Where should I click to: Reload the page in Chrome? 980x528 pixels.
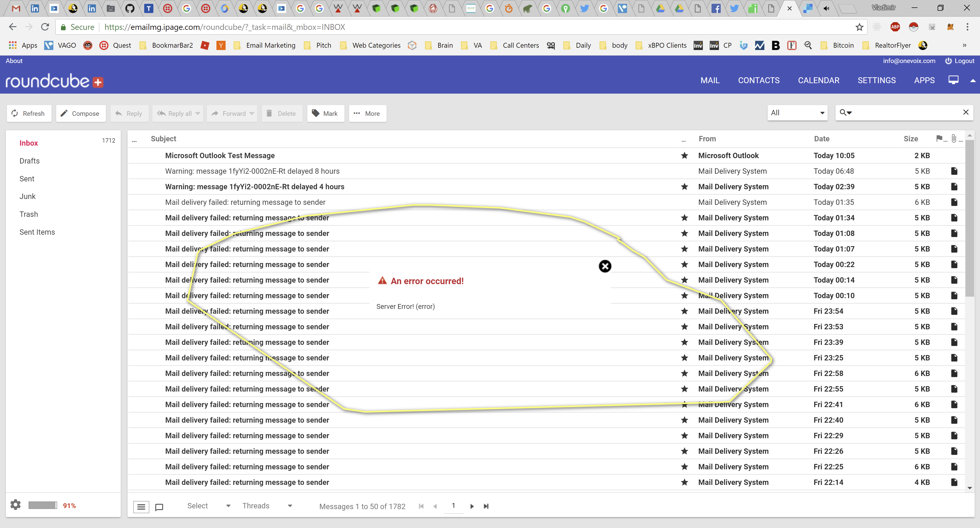click(45, 27)
